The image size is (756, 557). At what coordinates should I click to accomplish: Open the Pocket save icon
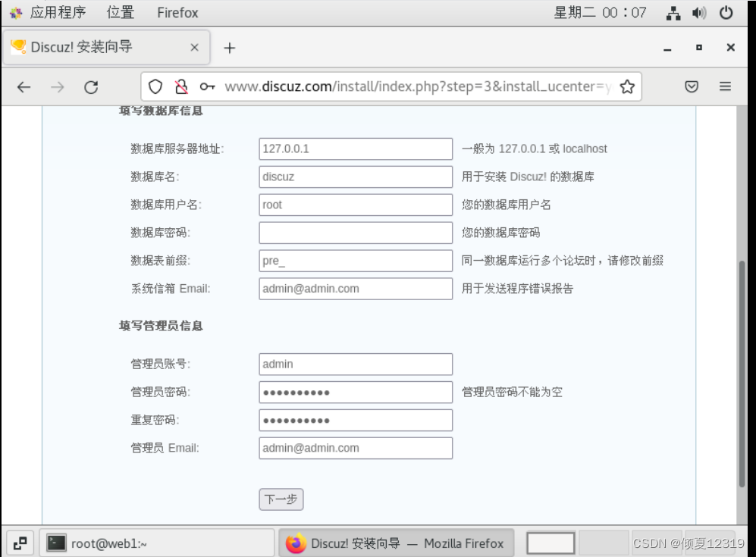pyautogui.click(x=692, y=86)
